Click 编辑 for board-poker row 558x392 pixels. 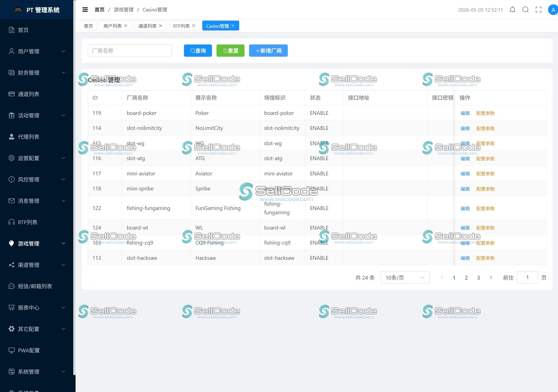pyautogui.click(x=465, y=113)
